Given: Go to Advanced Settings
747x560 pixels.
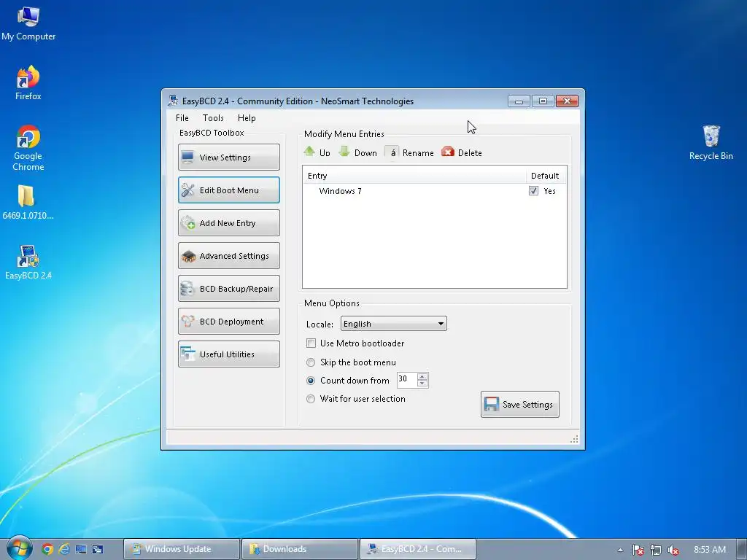Looking at the screenshot, I should pos(228,256).
